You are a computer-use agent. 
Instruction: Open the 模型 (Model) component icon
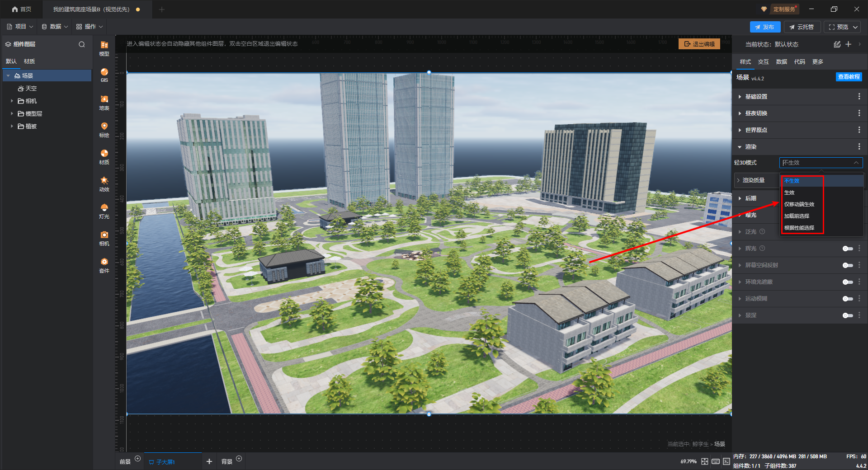[104, 48]
